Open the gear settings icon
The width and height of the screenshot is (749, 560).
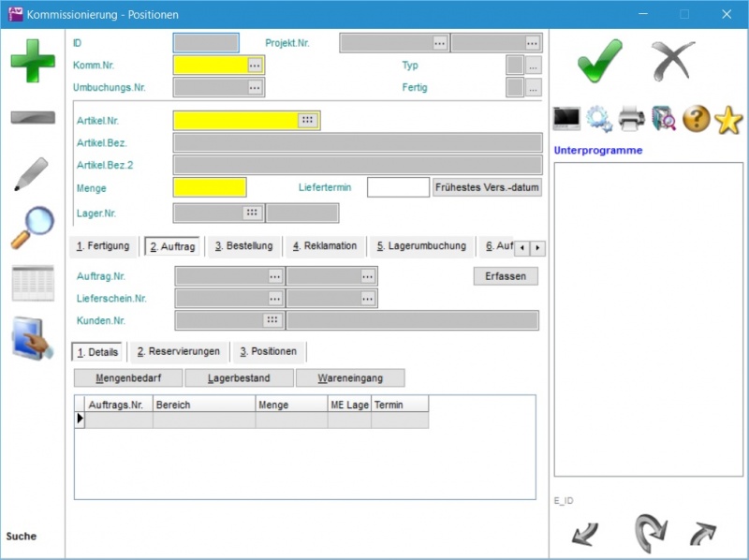pos(599,119)
